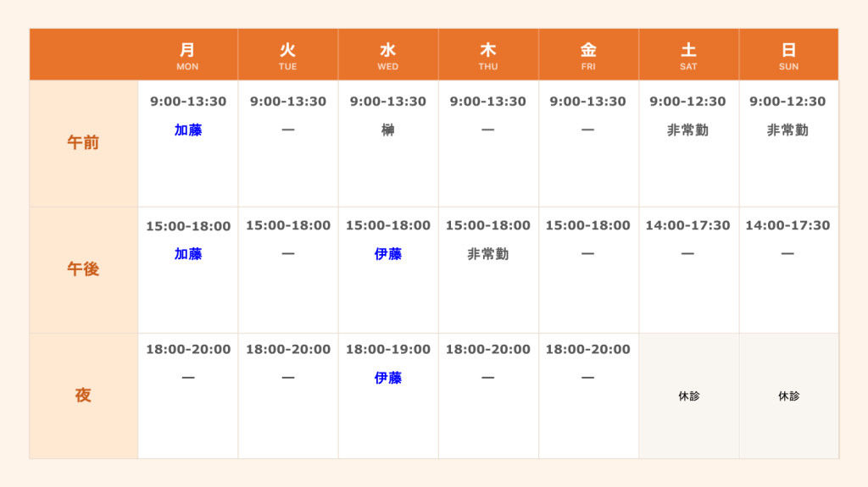
Task: Click the 午前 row label
Action: tap(83, 143)
